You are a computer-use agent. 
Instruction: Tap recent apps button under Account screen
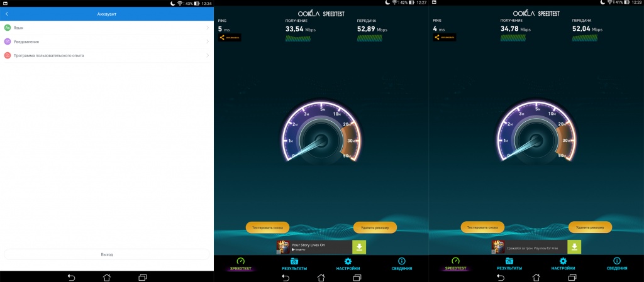pos(143,277)
